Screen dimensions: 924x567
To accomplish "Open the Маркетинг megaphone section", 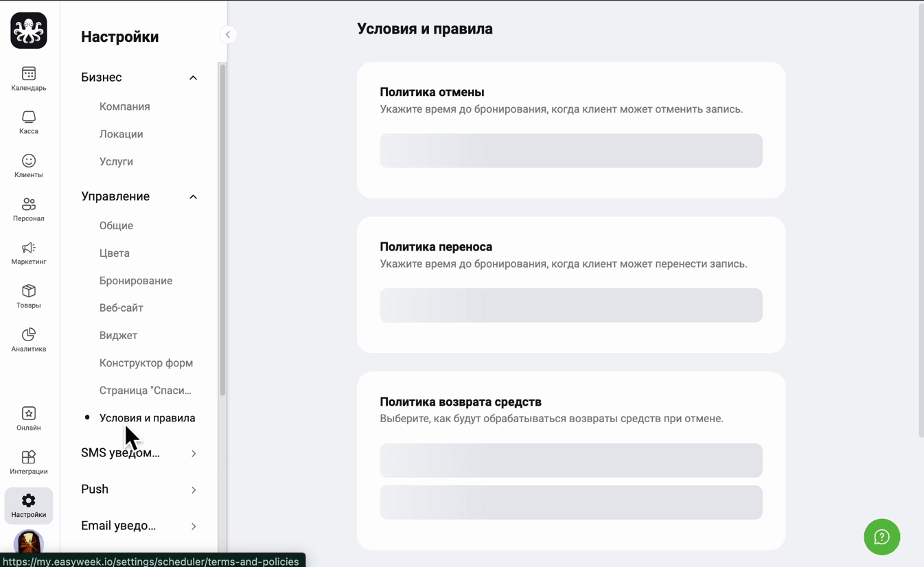I will (x=29, y=253).
